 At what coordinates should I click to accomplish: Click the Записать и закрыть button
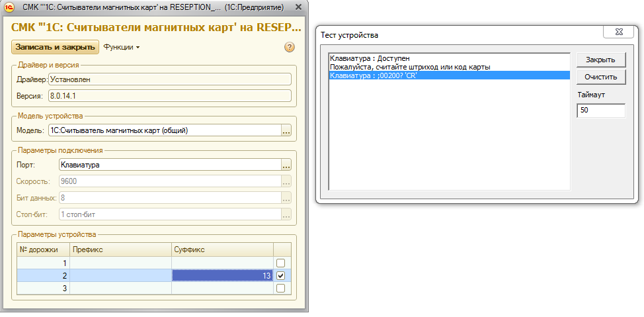tap(55, 47)
